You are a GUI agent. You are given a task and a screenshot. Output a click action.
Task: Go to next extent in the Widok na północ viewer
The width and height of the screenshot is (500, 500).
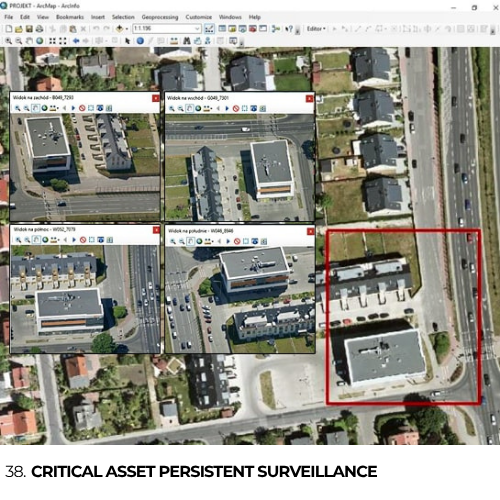pos(74,240)
